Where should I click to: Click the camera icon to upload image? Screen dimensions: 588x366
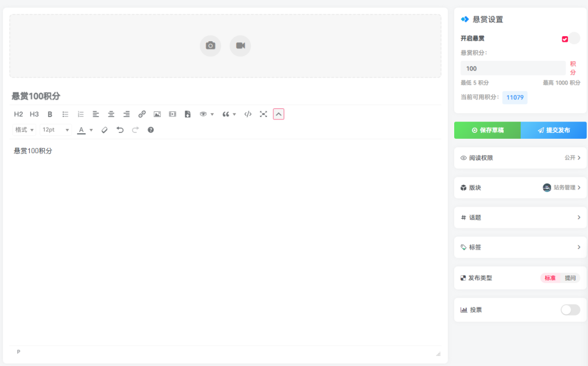click(210, 46)
